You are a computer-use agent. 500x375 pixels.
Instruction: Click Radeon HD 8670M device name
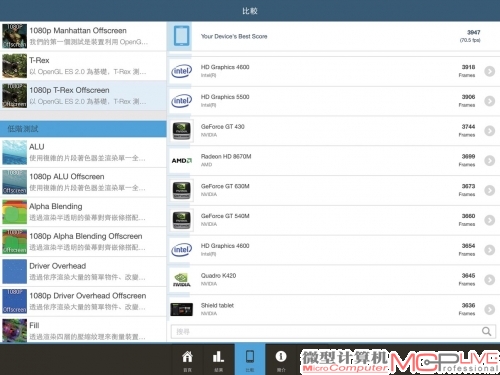coord(226,156)
